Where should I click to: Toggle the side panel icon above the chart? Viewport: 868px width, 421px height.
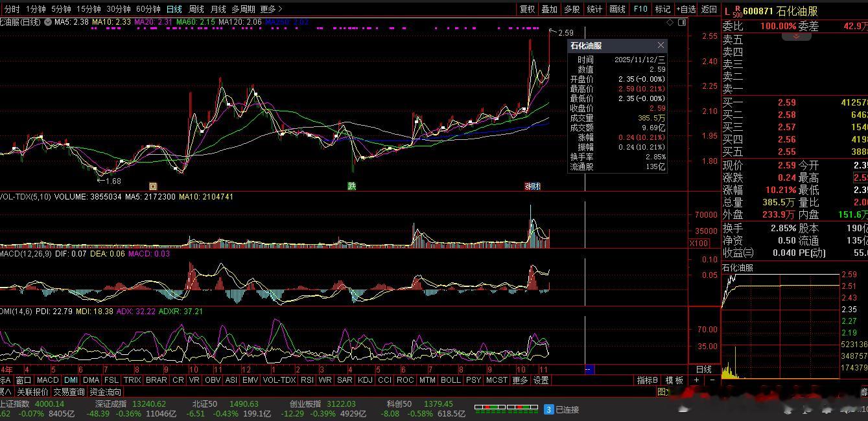click(681, 22)
